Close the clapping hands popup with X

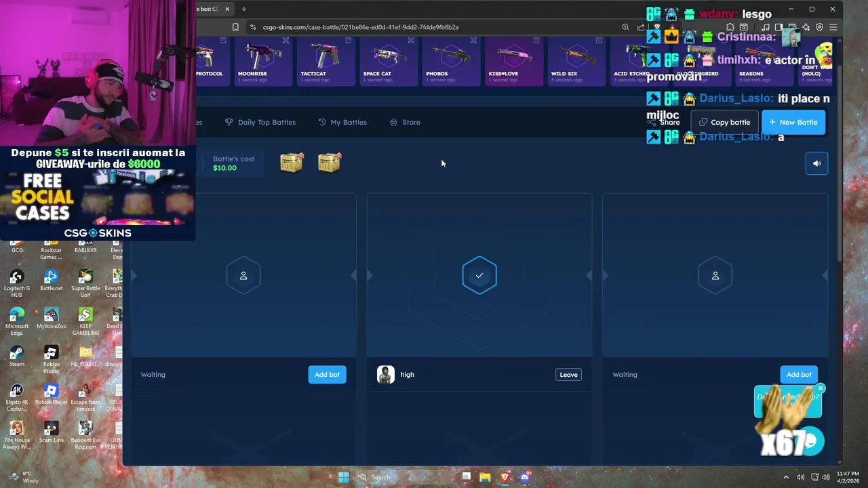click(x=821, y=388)
